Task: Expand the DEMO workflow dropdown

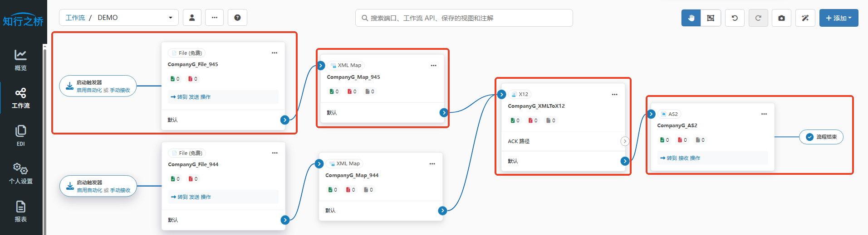Action: pos(170,18)
